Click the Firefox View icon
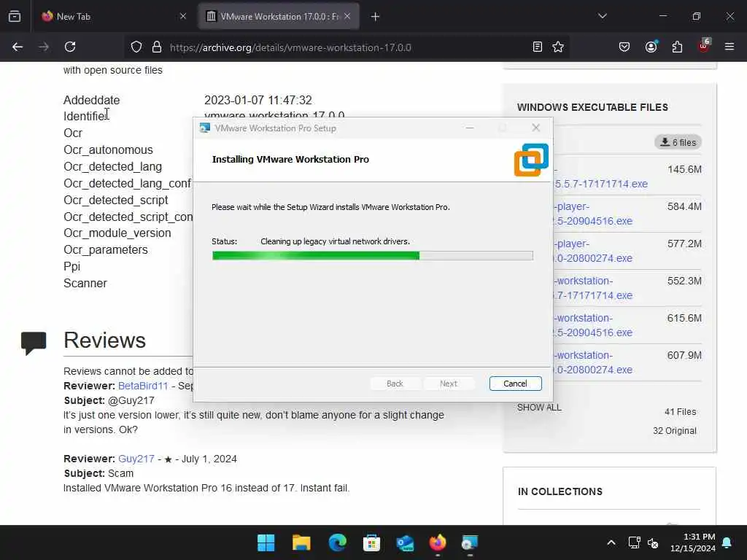The width and height of the screenshot is (747, 560). pos(15,16)
